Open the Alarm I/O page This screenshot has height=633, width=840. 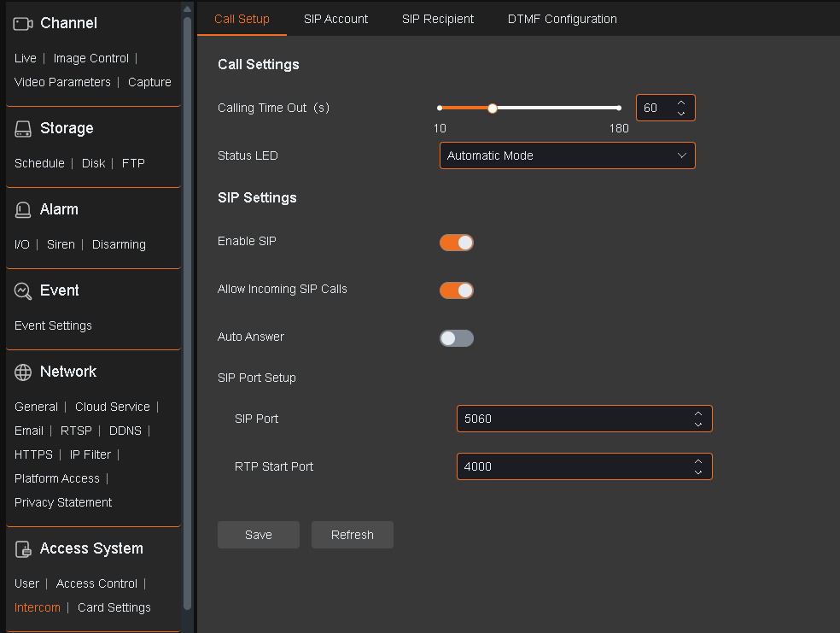tap(22, 244)
